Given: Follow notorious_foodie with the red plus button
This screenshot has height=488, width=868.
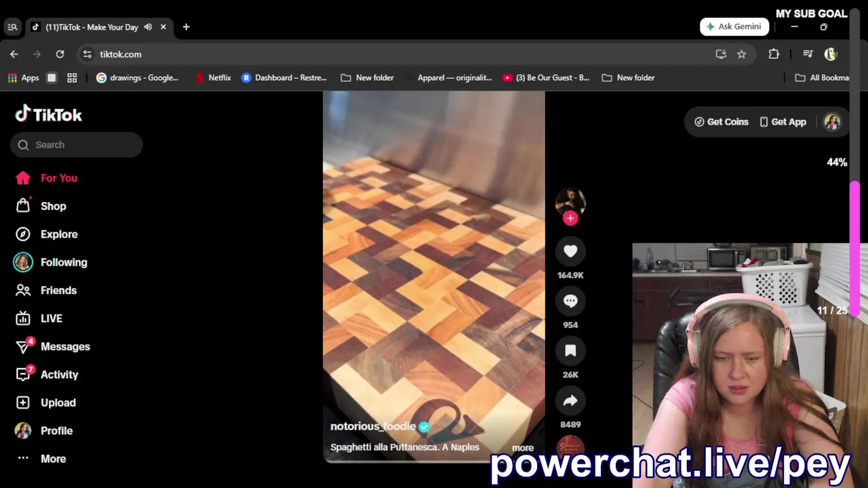Looking at the screenshot, I should (570, 218).
